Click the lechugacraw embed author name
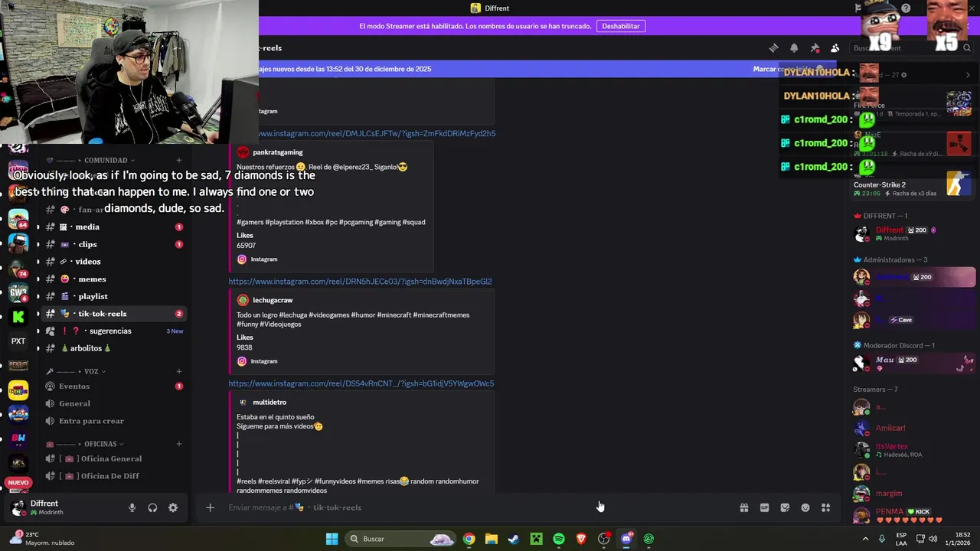Image resolution: width=980 pixels, height=551 pixels. click(273, 301)
